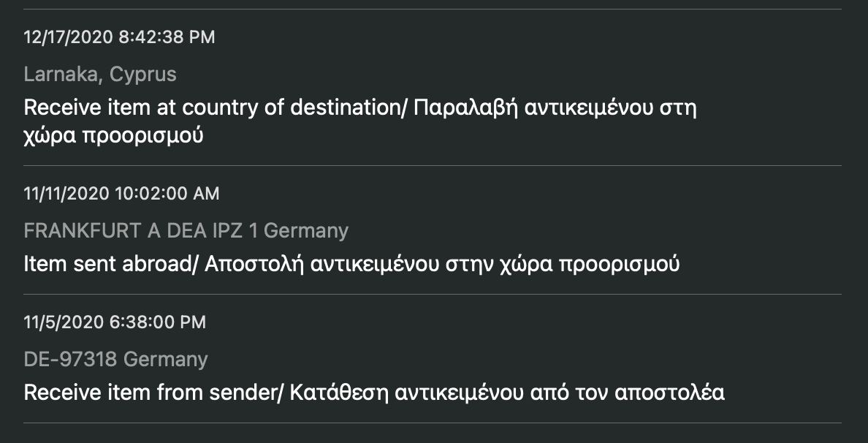Click Germany in the Frankfurt location line
The image size is (868, 443).
tap(306, 231)
